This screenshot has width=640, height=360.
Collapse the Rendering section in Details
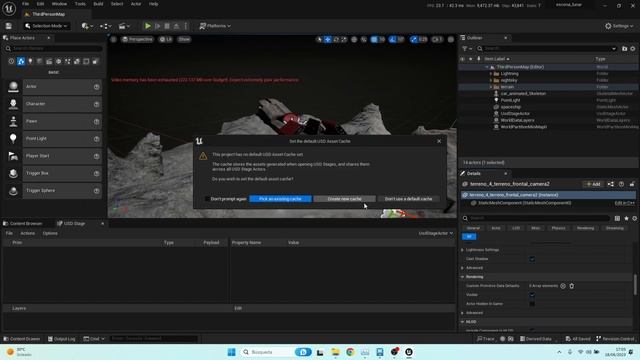(462, 277)
